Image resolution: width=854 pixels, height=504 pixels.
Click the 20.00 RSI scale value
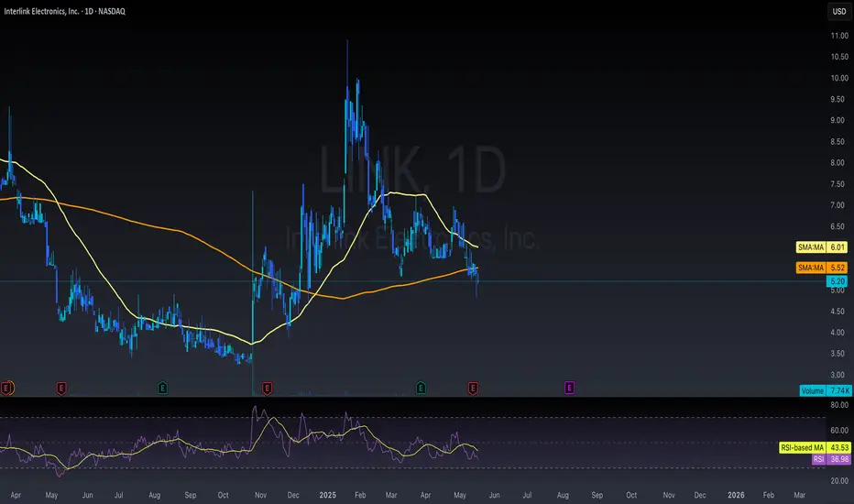(839, 480)
